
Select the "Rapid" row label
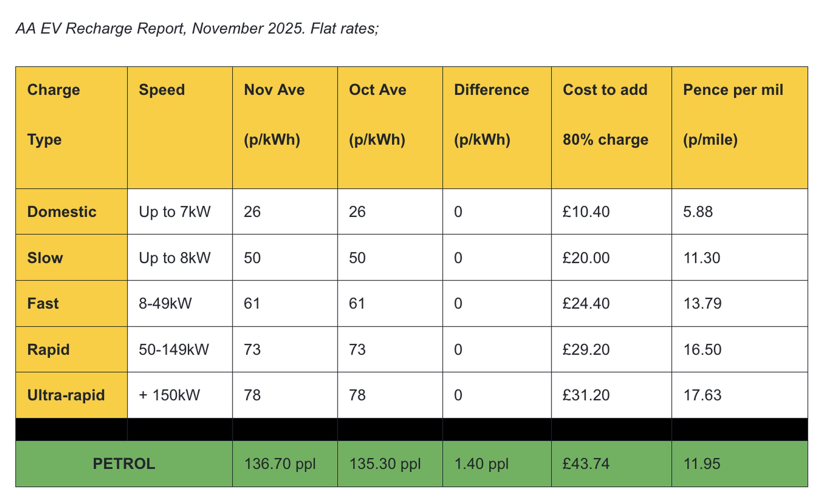48,350
